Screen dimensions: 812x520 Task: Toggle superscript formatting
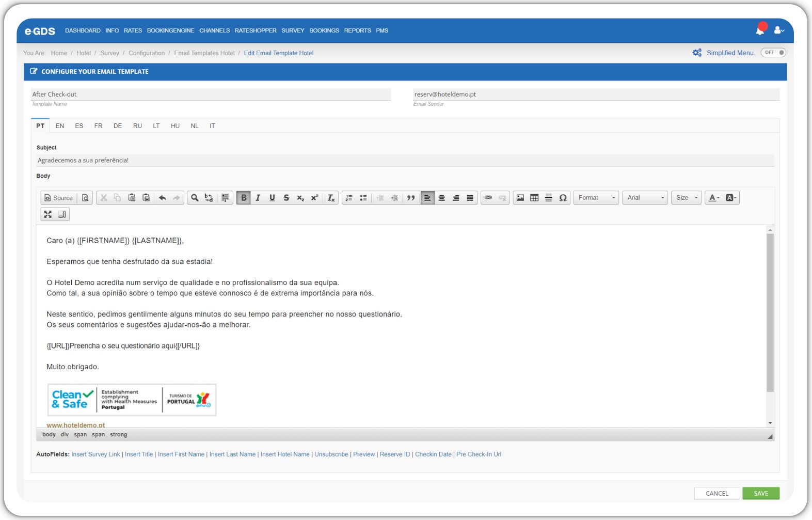tap(314, 198)
